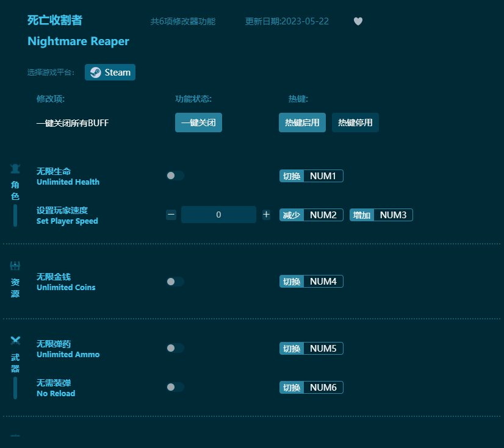This screenshot has height=448, width=504.
Task: Click the heart favorite icon
Action: [358, 21]
